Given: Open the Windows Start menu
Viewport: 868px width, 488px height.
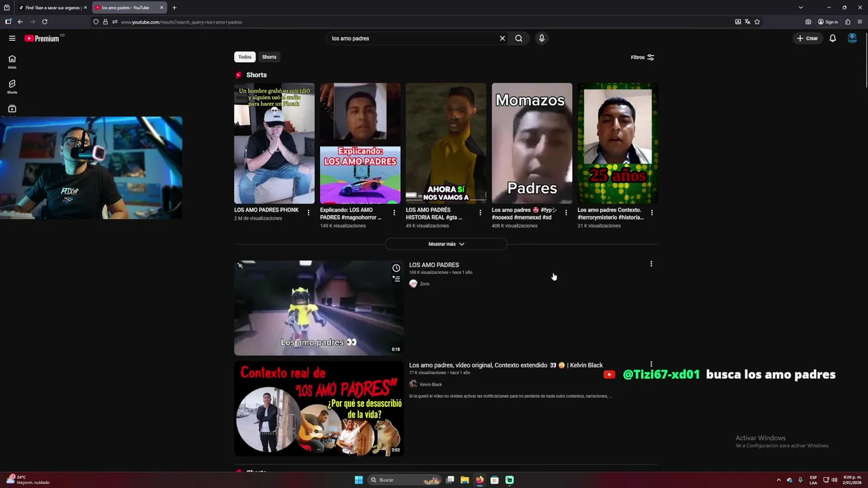Looking at the screenshot, I should pos(359,480).
